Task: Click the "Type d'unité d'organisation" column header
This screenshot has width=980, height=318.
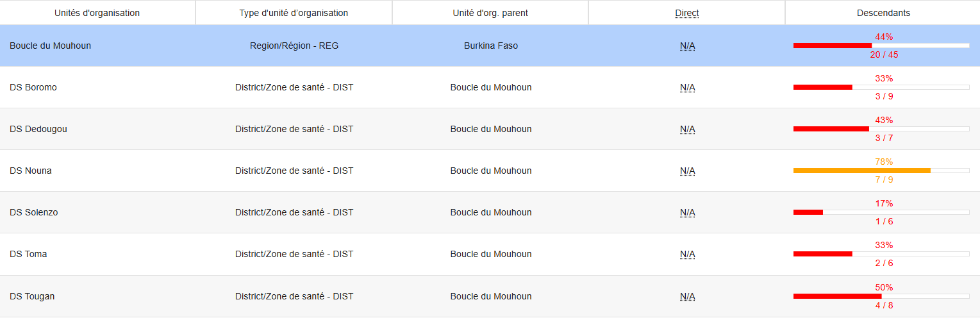Action: (294, 13)
